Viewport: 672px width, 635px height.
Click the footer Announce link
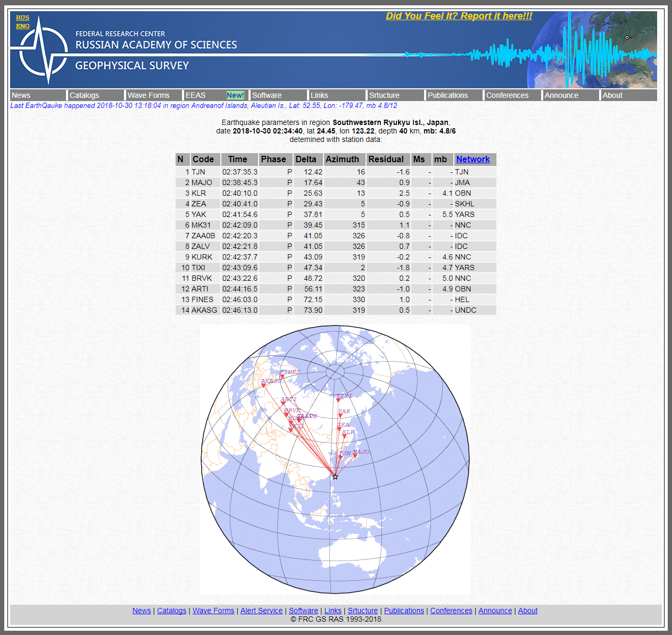(495, 611)
